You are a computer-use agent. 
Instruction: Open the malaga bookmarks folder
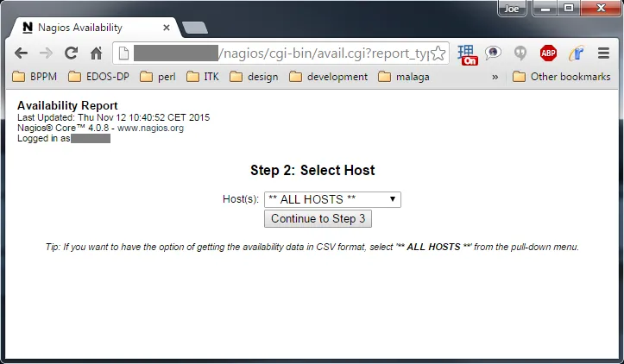tap(404, 77)
